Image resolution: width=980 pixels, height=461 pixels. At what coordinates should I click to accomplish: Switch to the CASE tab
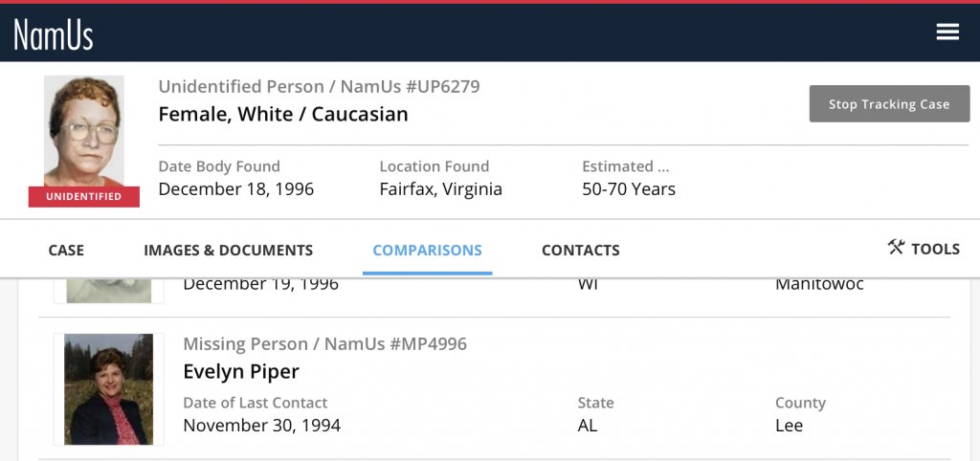pyautogui.click(x=66, y=251)
